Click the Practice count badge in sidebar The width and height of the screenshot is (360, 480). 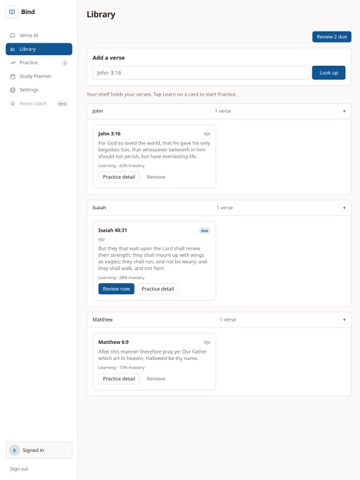click(x=65, y=63)
